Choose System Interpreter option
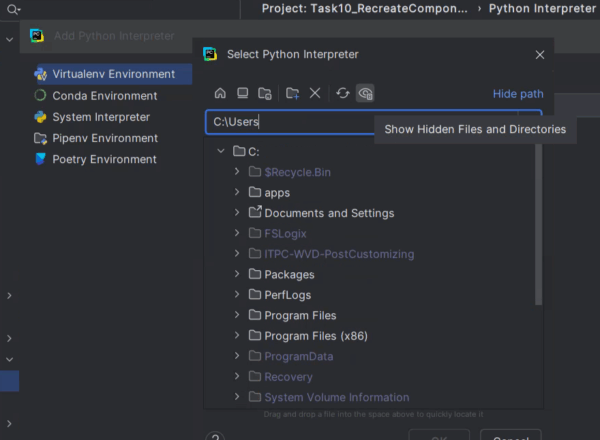 (x=101, y=117)
